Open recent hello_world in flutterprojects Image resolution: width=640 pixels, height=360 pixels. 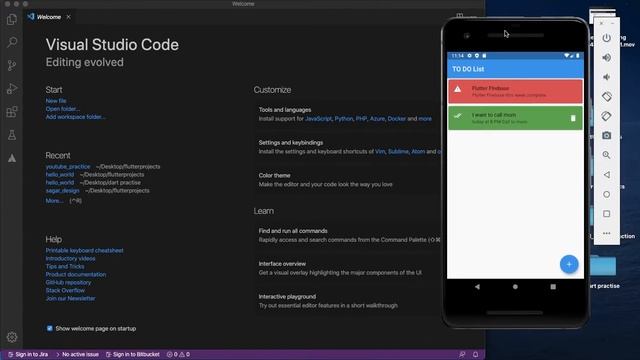point(60,175)
